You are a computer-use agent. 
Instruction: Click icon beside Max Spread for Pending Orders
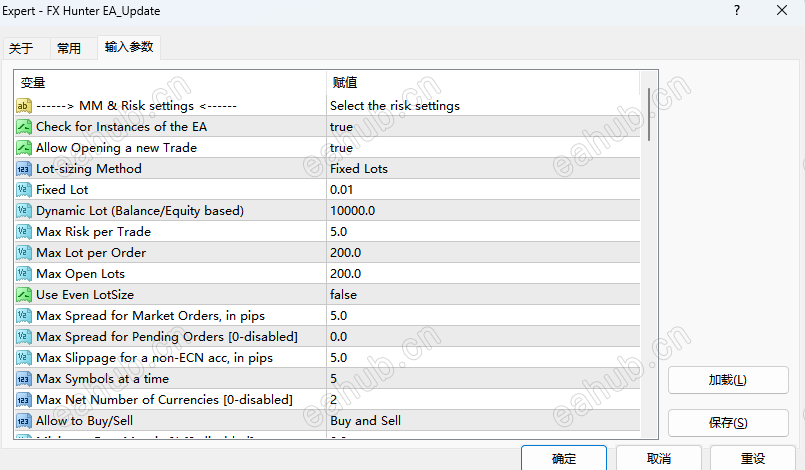[24, 337]
